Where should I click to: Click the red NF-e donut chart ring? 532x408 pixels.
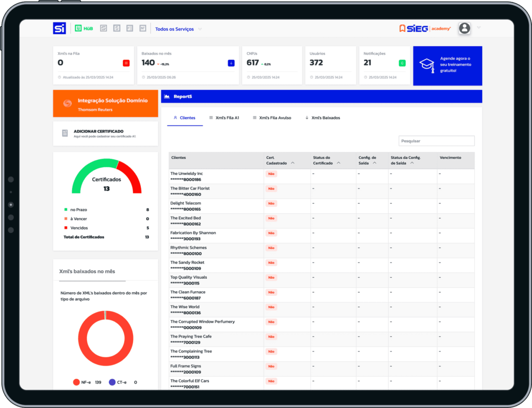(x=82, y=339)
